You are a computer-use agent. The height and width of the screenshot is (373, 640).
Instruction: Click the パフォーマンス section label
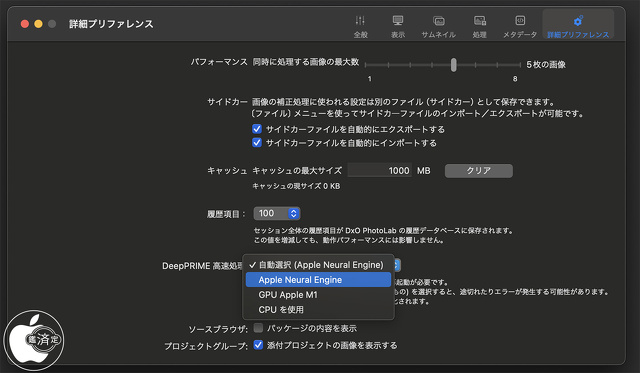point(219,62)
